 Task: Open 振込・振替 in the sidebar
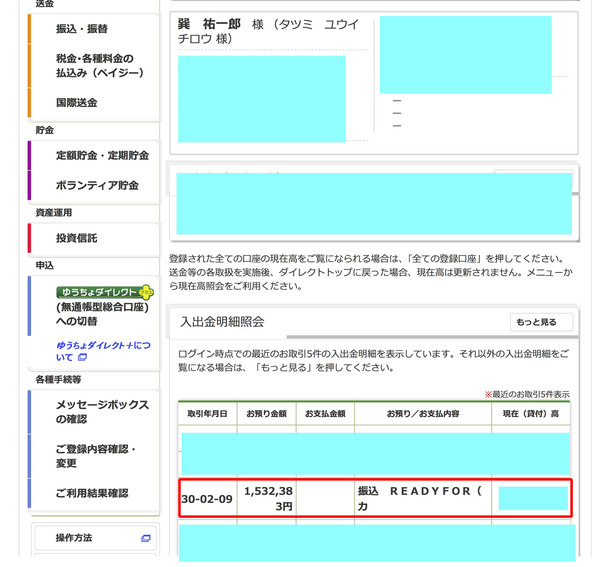point(82,29)
